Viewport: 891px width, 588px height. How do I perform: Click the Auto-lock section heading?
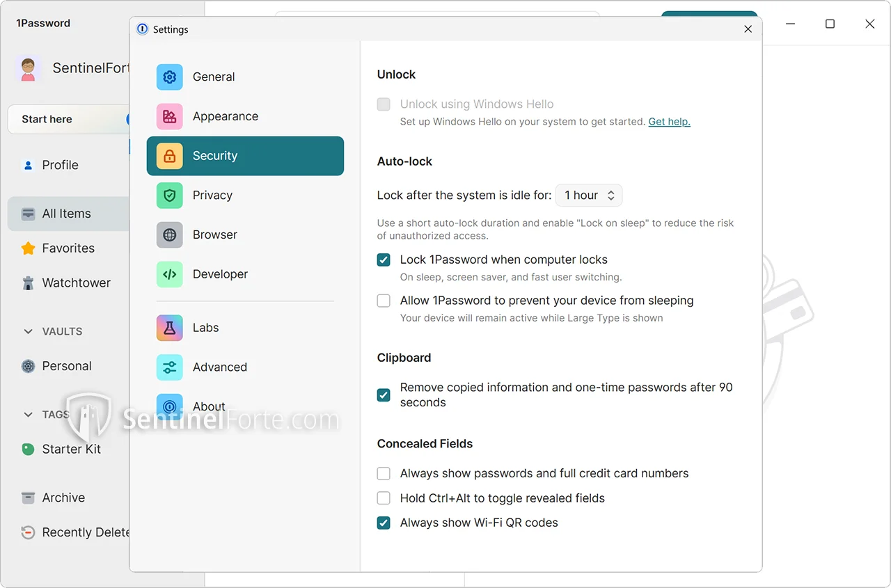pyautogui.click(x=404, y=161)
